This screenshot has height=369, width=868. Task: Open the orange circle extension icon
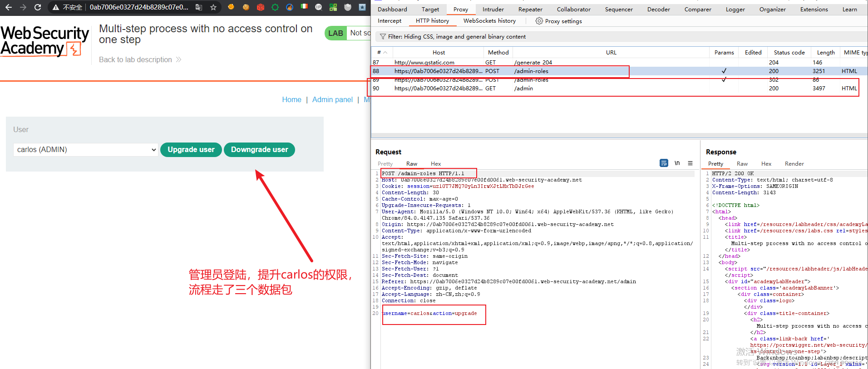(231, 7)
